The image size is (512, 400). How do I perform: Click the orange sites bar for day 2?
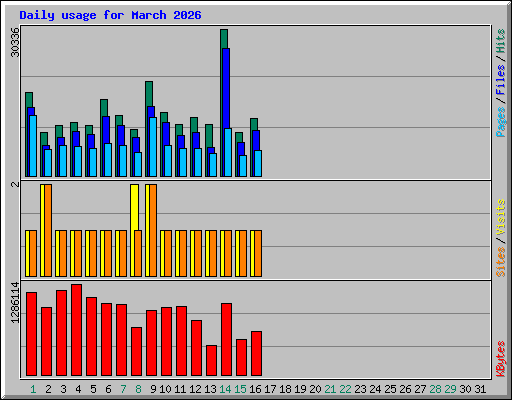[x=48, y=230]
